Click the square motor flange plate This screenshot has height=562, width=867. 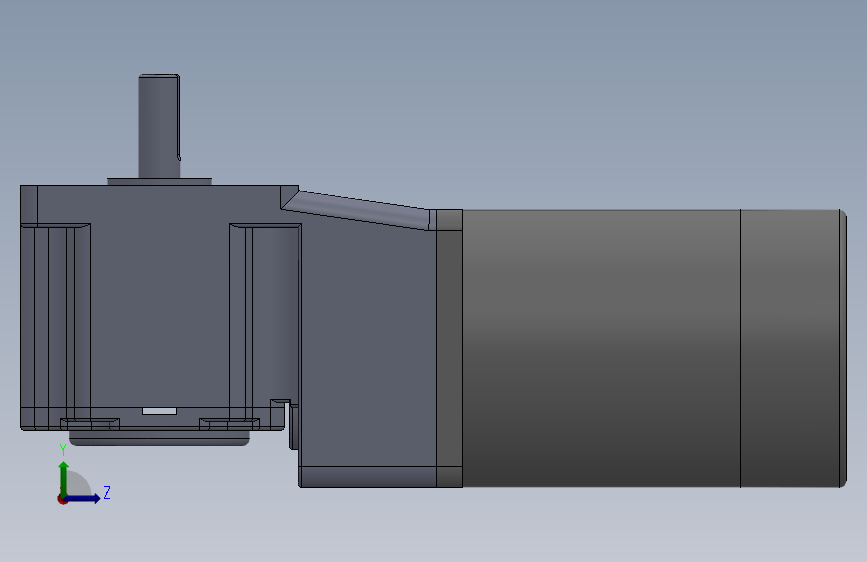click(450, 348)
